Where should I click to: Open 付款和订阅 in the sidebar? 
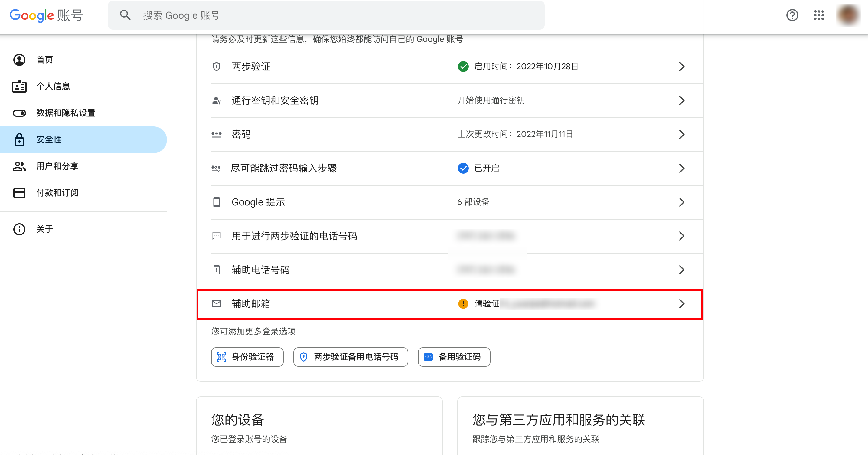[83, 193]
